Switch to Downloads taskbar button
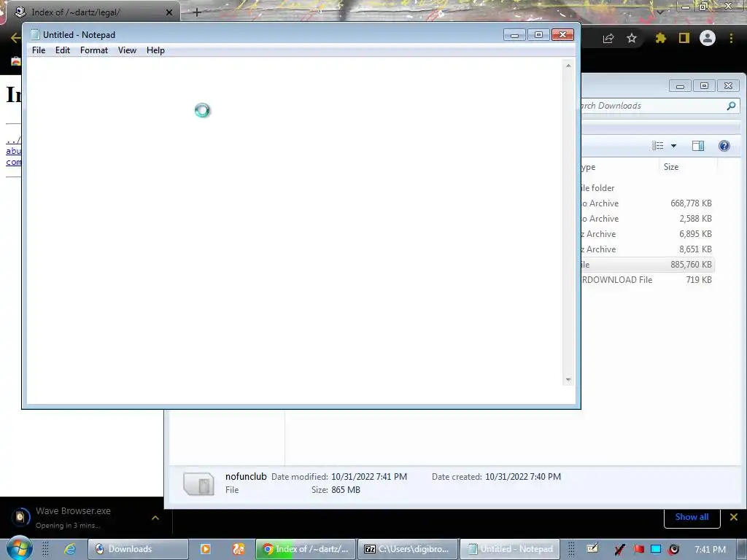Screen dimensions: 747x560 138,549
